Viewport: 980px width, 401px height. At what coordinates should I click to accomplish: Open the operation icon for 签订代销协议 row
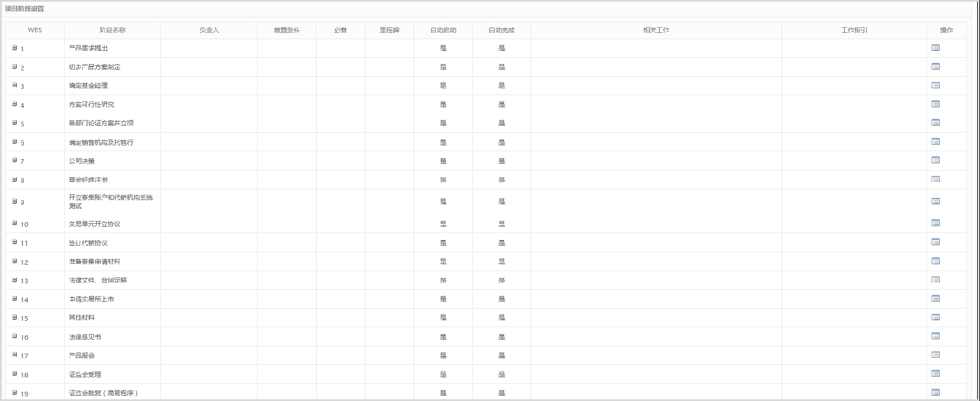936,242
